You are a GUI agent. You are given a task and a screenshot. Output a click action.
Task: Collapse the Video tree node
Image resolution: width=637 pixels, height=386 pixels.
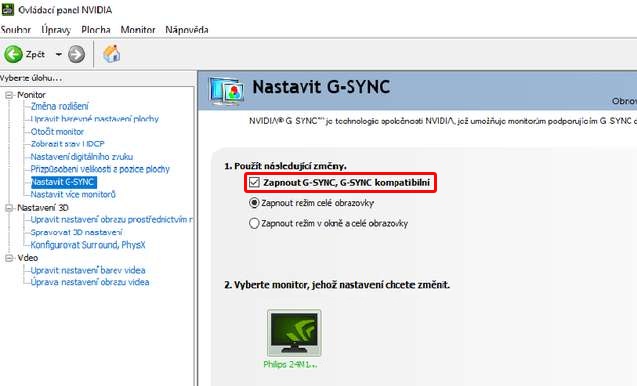(x=9, y=258)
